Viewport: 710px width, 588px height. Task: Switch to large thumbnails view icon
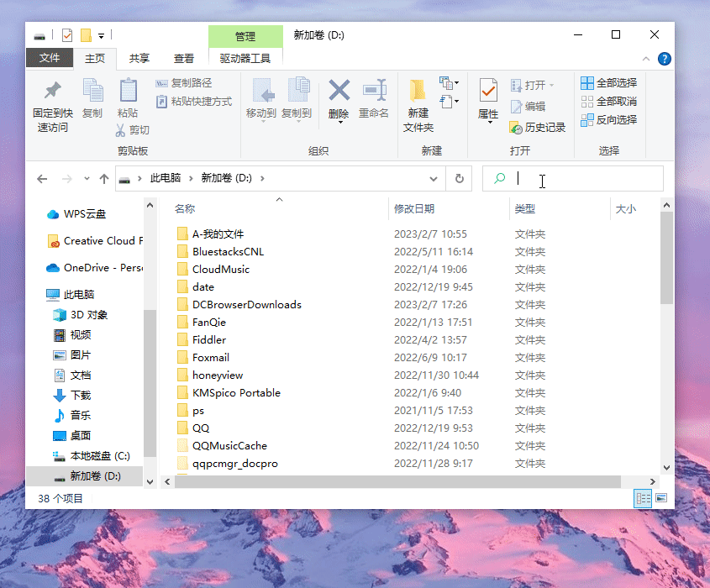click(x=661, y=498)
